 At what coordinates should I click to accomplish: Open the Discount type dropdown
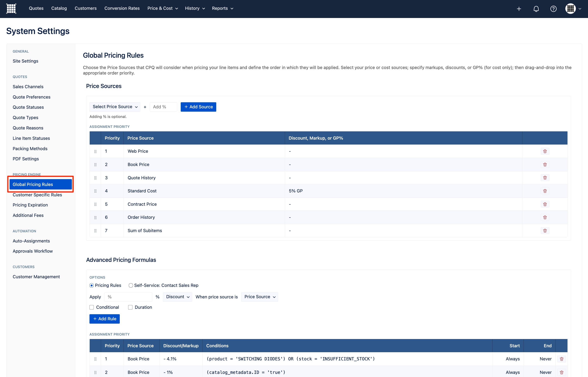pos(178,297)
